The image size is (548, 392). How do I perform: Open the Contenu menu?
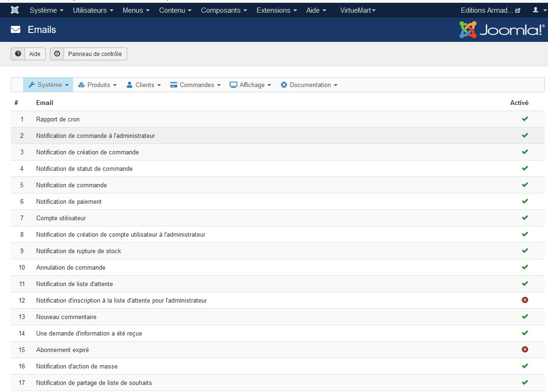[175, 10]
